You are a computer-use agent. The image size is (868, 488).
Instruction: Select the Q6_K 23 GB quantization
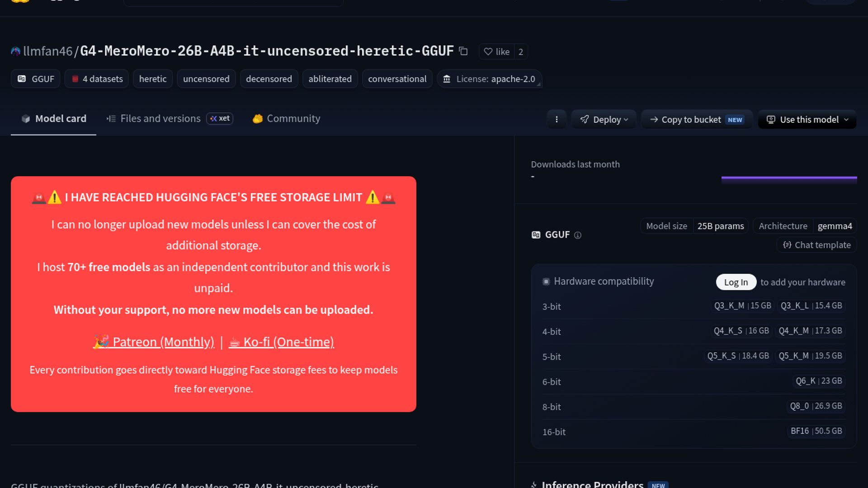click(x=819, y=381)
